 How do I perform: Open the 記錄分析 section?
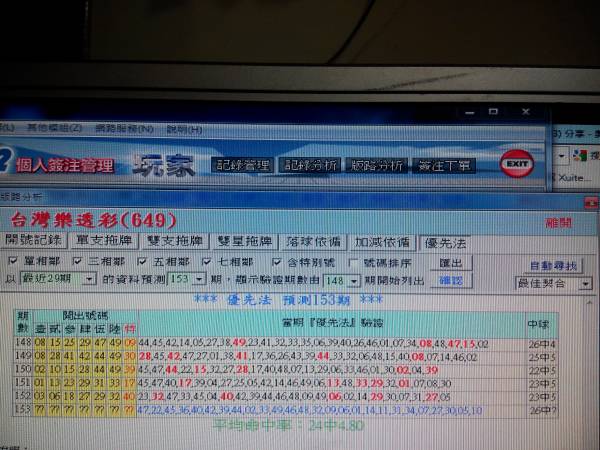[310, 165]
